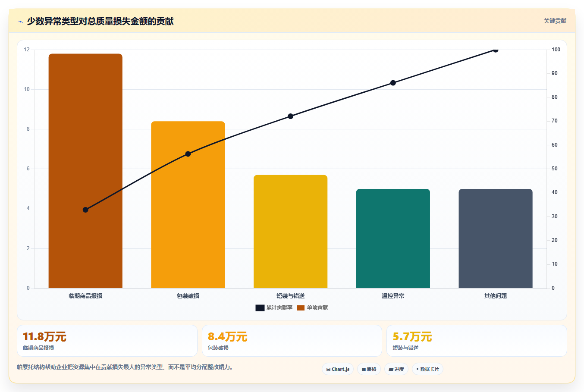Image resolution: width=584 pixels, height=392 pixels.
Task: Click the 其他问题 gray bar
Action: (496, 238)
